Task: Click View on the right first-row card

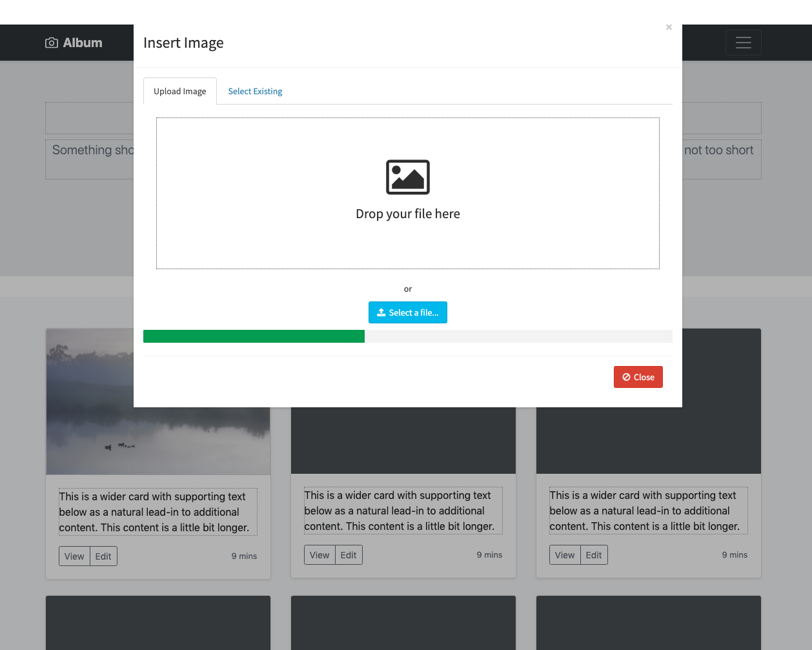Action: click(x=565, y=555)
